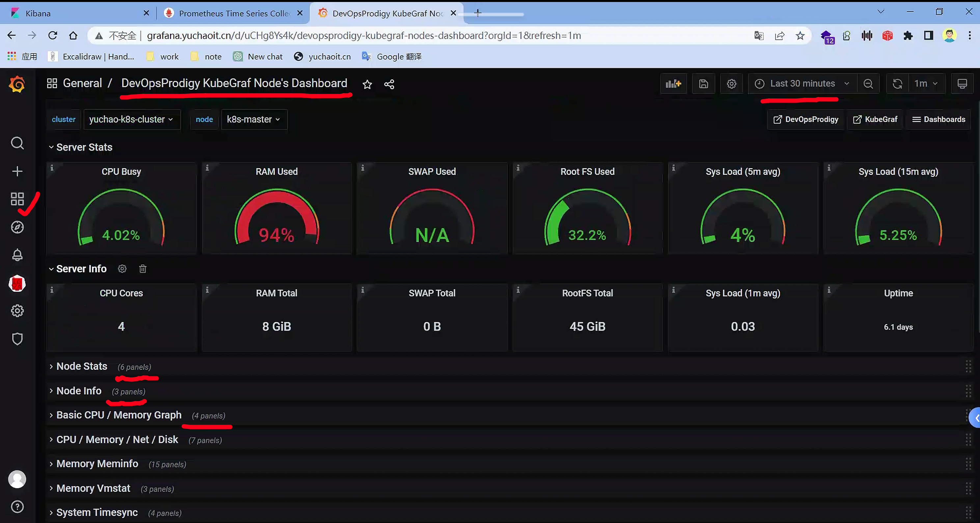Image resolution: width=980 pixels, height=523 pixels.
Task: Switch to the Kibana browser tab
Action: (38, 13)
